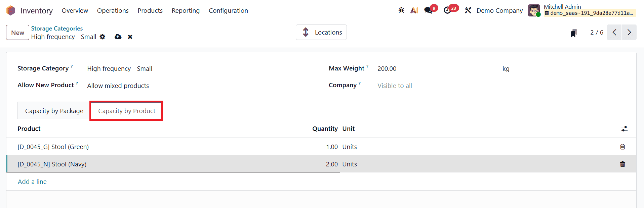Open the Allow New Product selection field
Screen dimensions: 644x208
click(118, 86)
